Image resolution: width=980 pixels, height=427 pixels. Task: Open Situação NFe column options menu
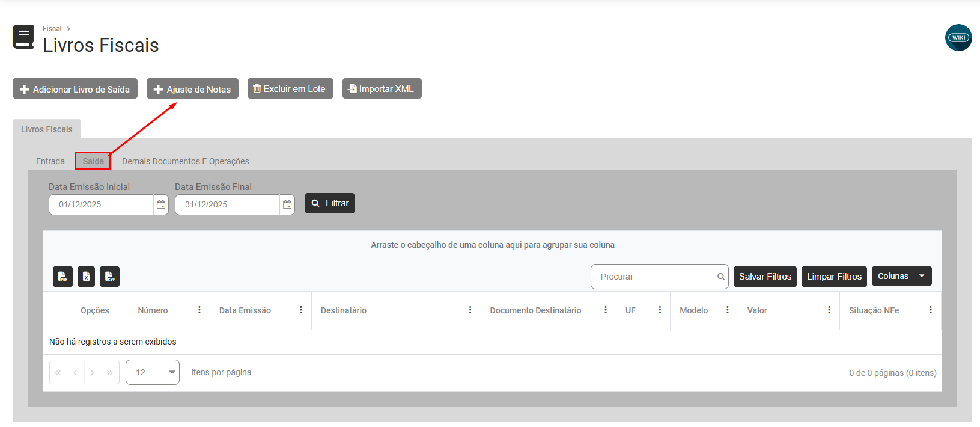pos(931,310)
